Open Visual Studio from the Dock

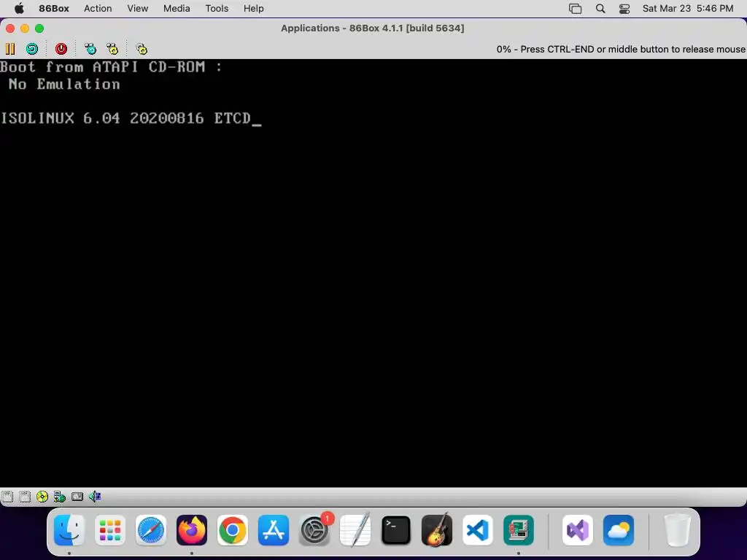[x=578, y=530]
